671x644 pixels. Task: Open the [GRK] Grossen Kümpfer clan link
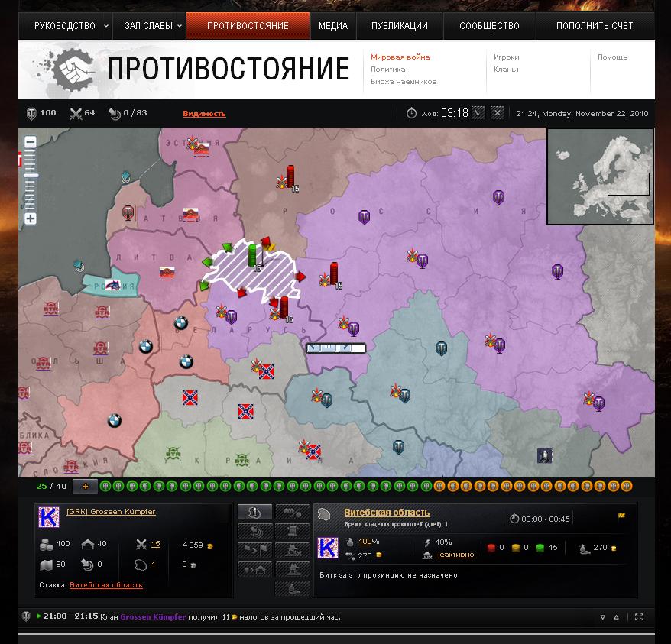pyautogui.click(x=111, y=511)
